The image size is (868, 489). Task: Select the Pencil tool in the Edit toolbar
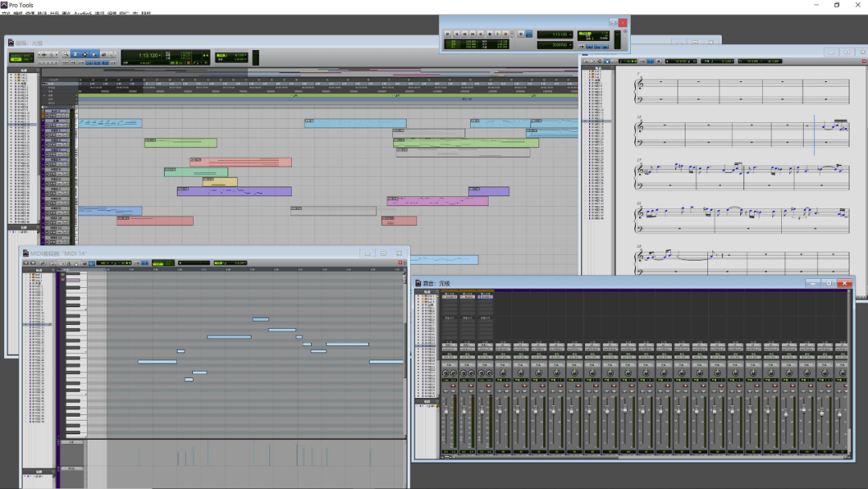(113, 54)
